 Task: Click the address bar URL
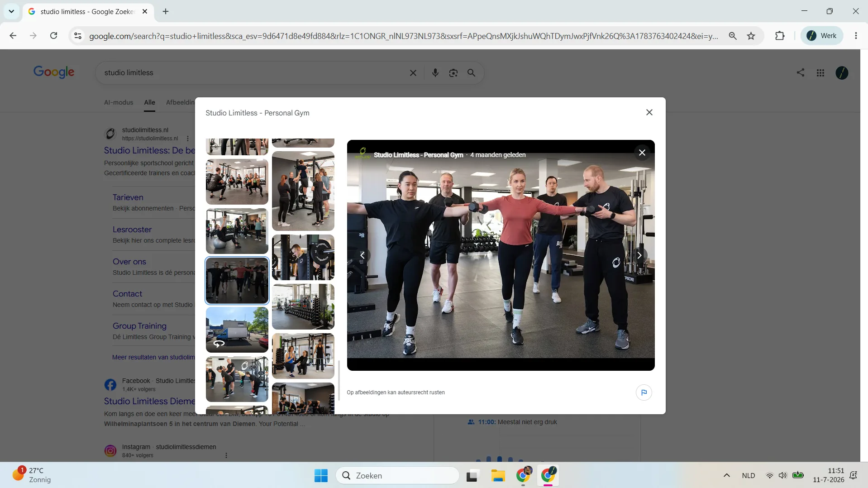(403, 36)
